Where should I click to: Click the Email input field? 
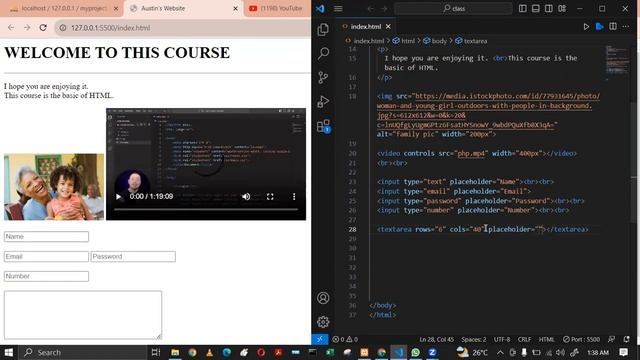click(x=46, y=256)
